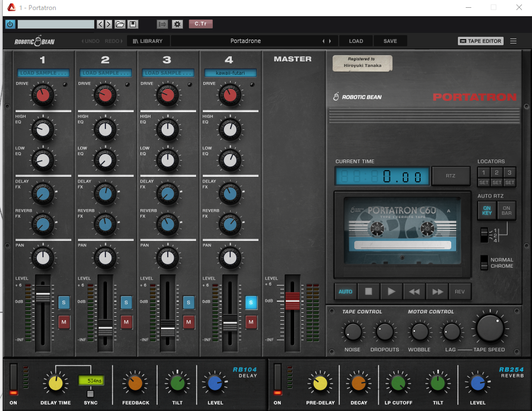Viewport: 532px width, 411px height.
Task: Open the plugin settings gear icon
Action: 177,24
